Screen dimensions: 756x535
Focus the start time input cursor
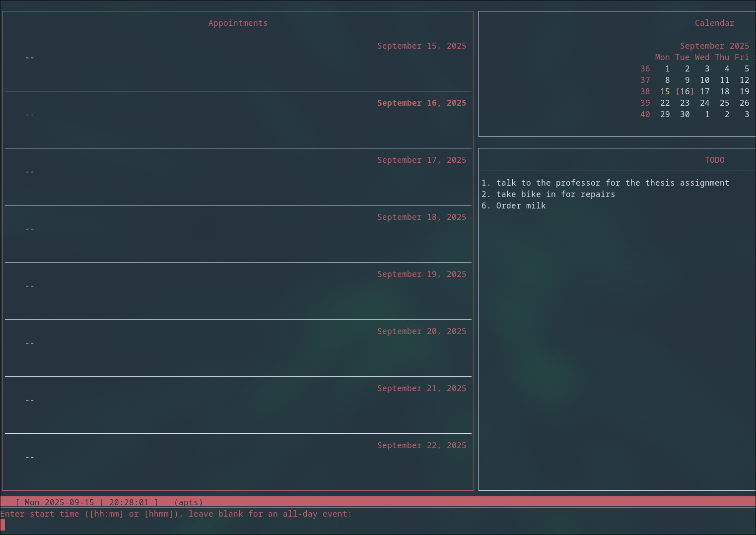click(x=2, y=525)
